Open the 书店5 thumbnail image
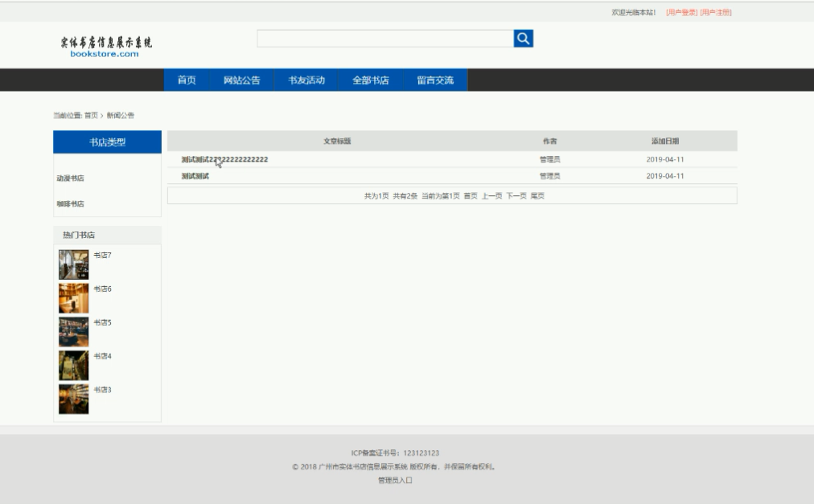The width and height of the screenshot is (814, 504). pos(74,332)
